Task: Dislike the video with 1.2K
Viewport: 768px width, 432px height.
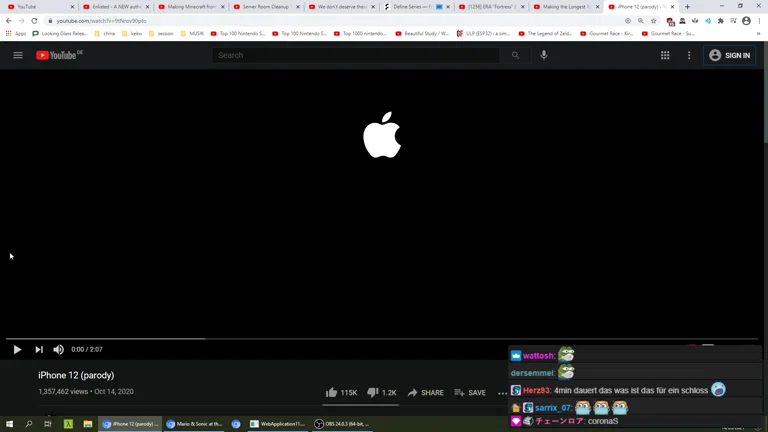Action: click(x=382, y=392)
